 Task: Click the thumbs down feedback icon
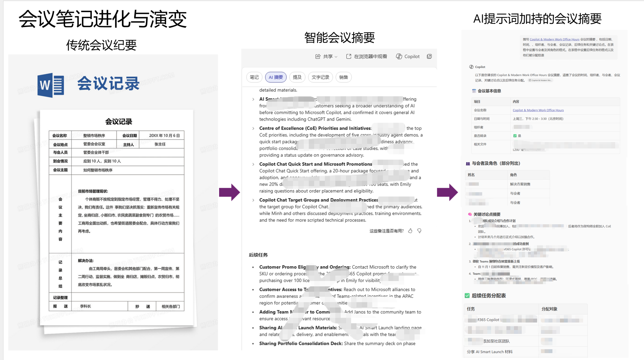419,231
